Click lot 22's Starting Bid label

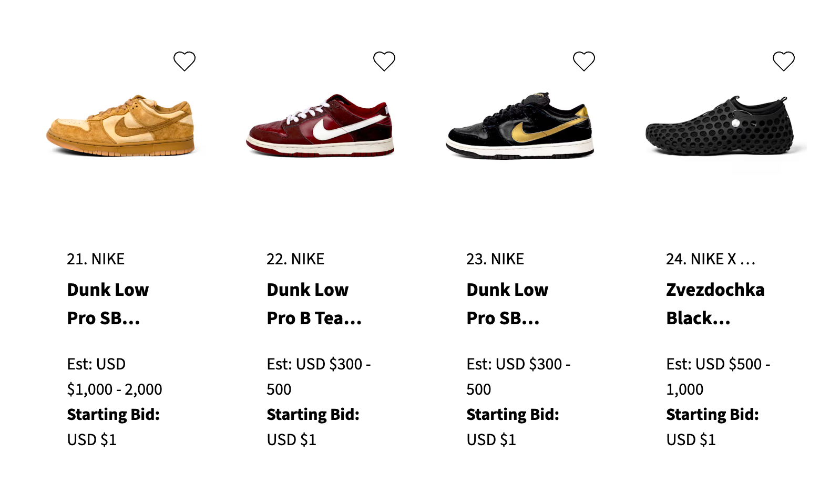coord(313,415)
